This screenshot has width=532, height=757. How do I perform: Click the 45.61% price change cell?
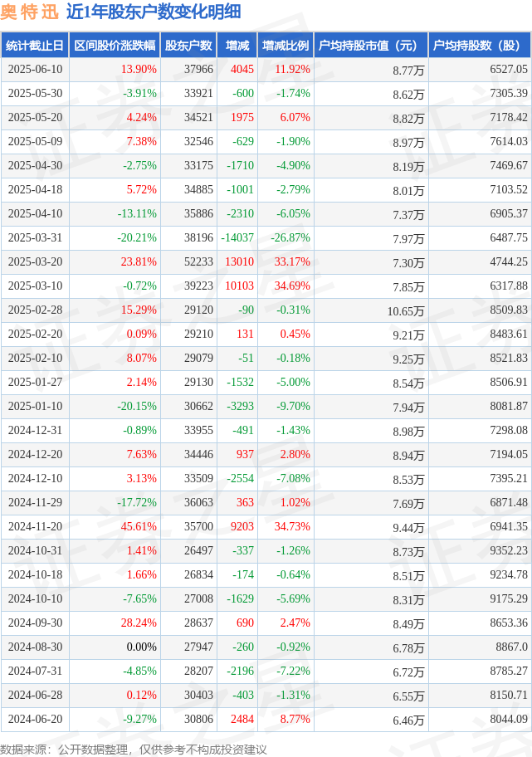coord(139,526)
